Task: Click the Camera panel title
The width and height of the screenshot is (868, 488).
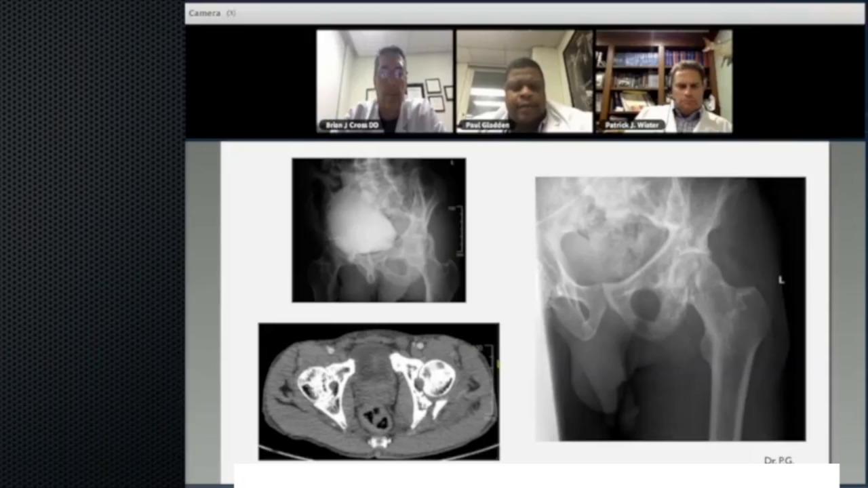Action: (205, 13)
